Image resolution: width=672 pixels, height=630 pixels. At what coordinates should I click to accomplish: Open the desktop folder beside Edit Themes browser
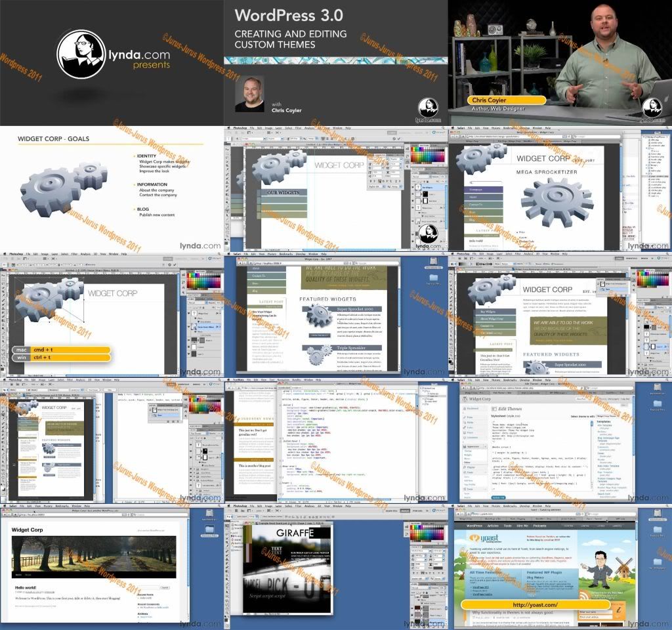658,404
